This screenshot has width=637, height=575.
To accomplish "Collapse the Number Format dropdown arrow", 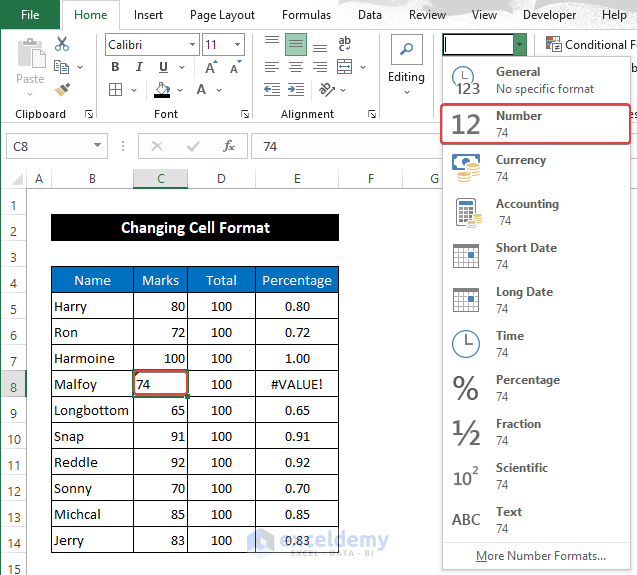I will tap(520, 44).
